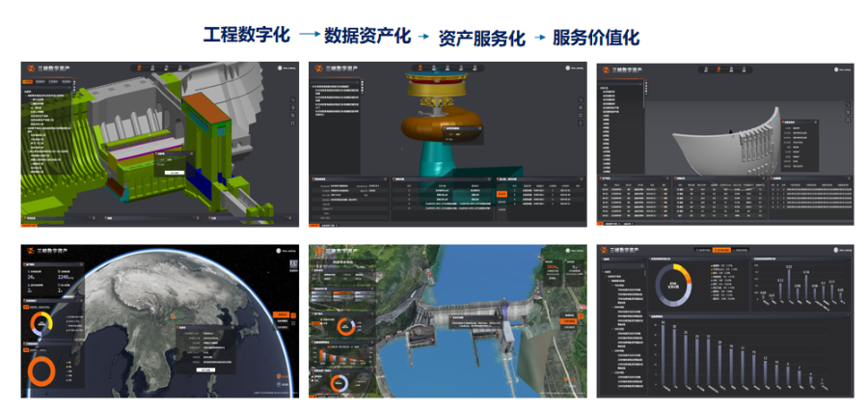Click the user avatar in the dam model view
Screen dimensions: 868x411
[280, 68]
